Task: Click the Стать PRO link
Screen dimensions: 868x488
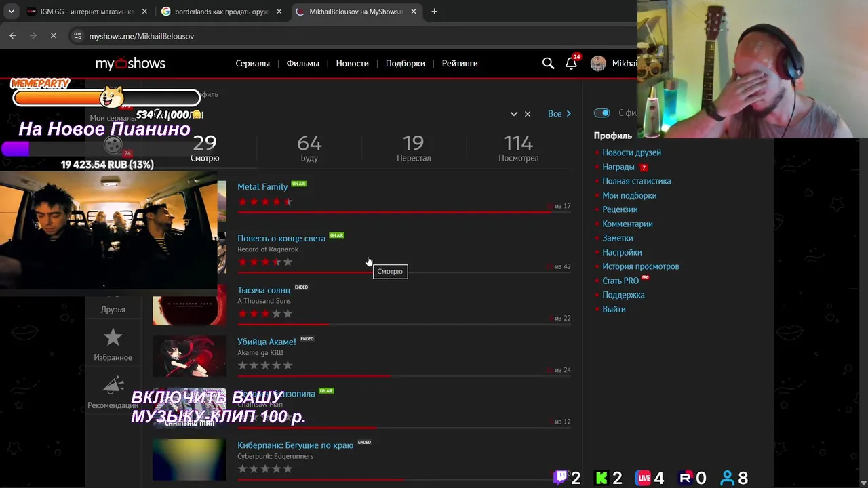Action: pos(620,281)
